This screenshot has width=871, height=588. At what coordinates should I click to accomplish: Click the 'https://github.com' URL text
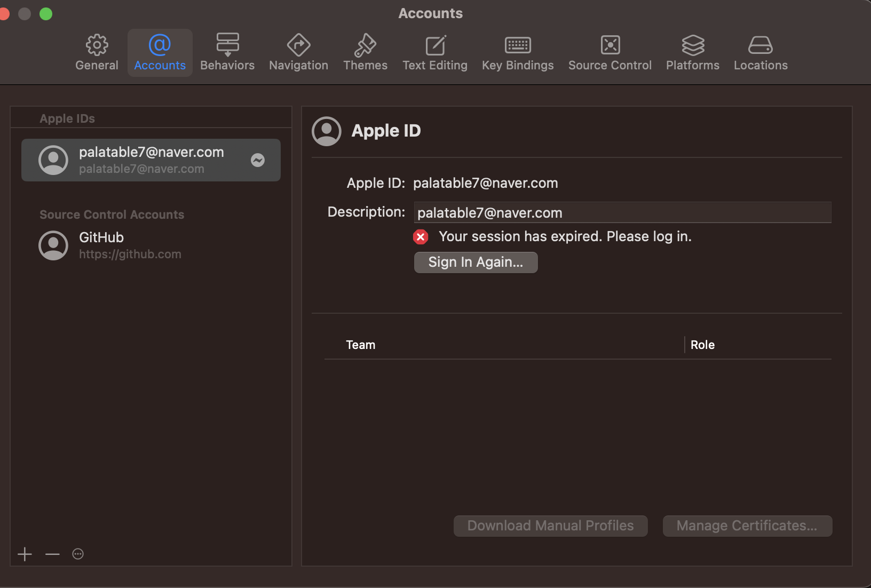[x=130, y=254]
